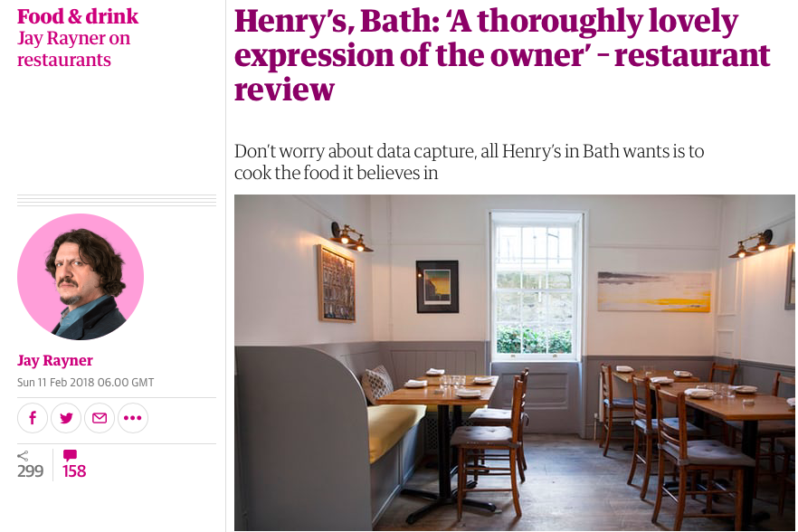Open the main restaurant interior photo
The image size is (798, 532).
click(x=515, y=363)
